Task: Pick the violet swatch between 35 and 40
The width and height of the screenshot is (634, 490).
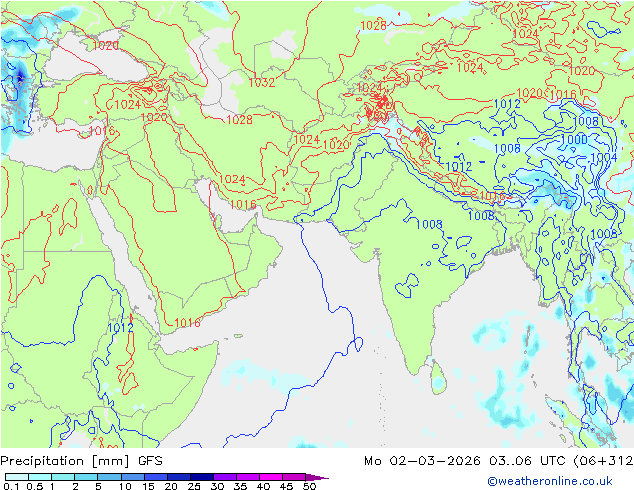Action: [x=247, y=477]
